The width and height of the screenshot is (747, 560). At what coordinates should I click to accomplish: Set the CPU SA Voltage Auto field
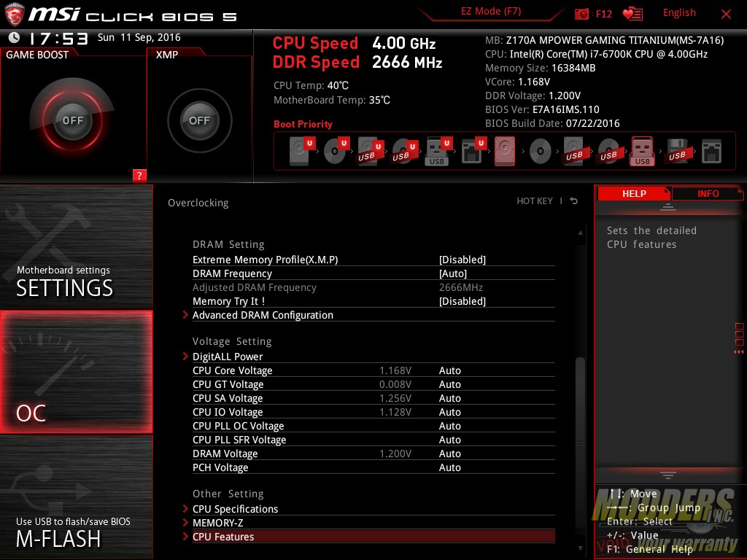click(449, 398)
